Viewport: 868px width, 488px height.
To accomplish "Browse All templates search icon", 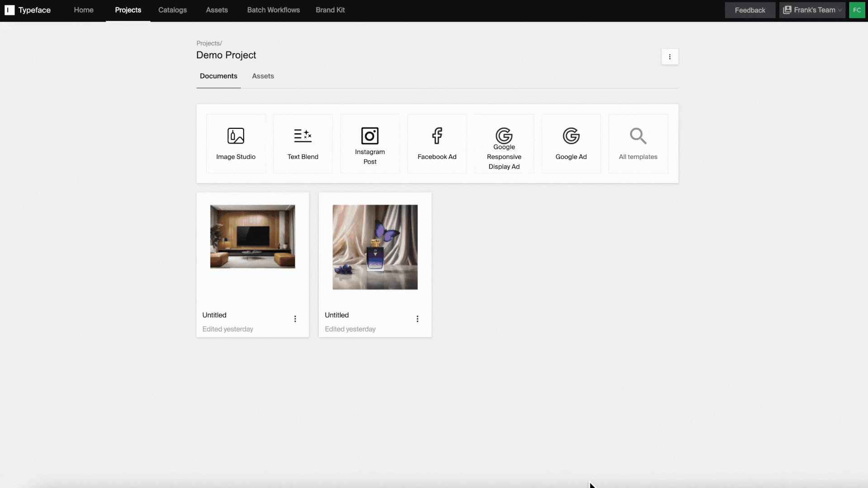I will coord(638,136).
